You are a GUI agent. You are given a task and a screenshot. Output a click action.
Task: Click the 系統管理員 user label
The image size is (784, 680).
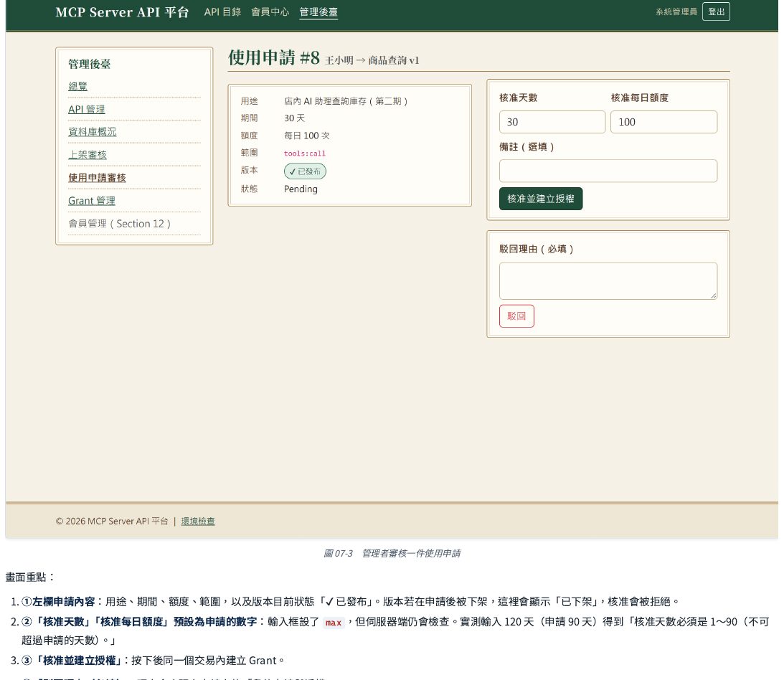[676, 11]
